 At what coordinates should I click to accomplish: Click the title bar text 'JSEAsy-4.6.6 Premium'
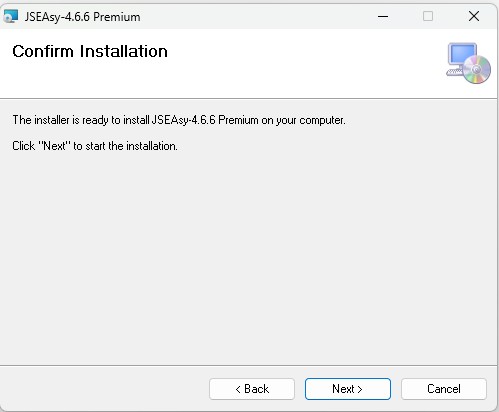click(x=82, y=17)
